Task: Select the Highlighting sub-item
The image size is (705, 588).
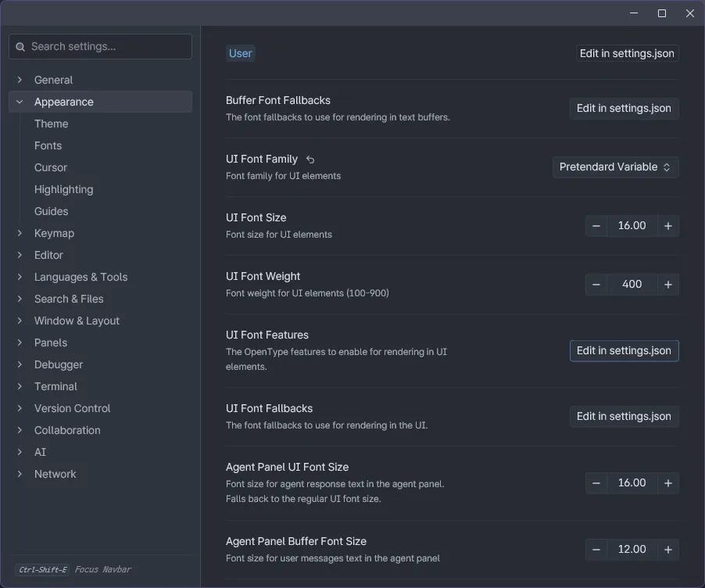Action: click(x=63, y=189)
